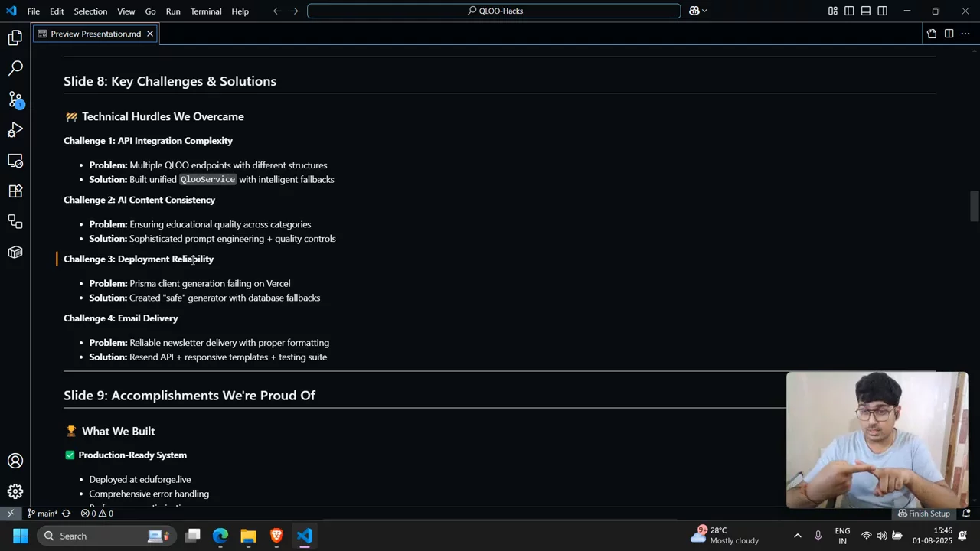This screenshot has width=980, height=551.
Task: Toggle secondary side bar visibility
Action: coord(883,11)
